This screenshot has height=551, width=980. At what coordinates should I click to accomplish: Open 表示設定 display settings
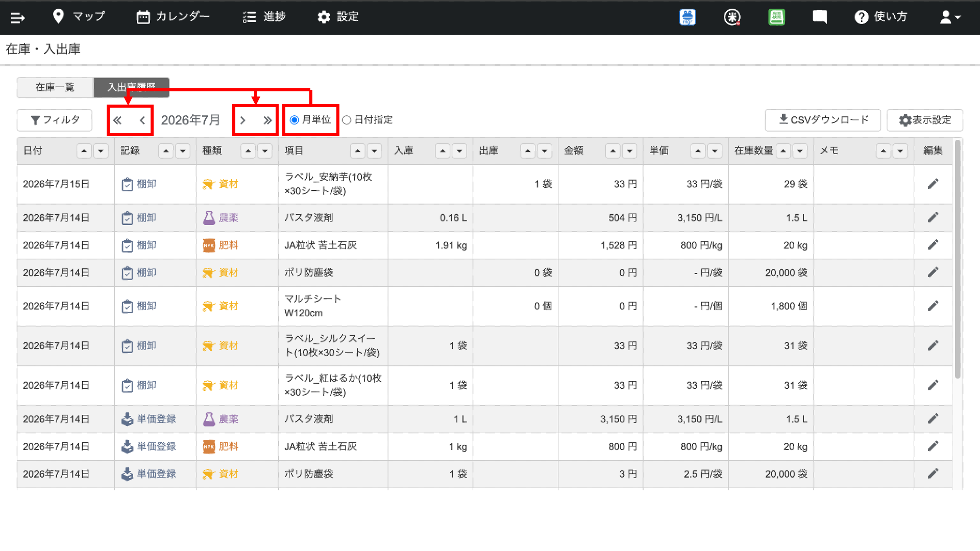pos(925,120)
